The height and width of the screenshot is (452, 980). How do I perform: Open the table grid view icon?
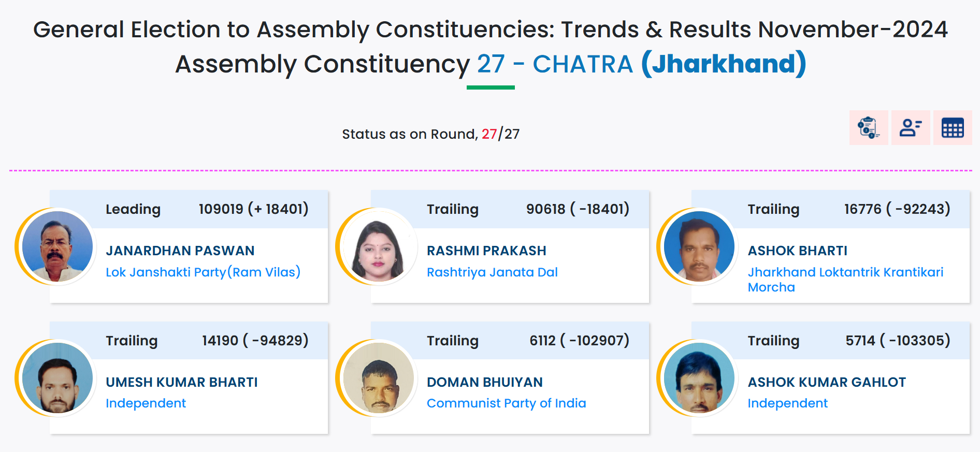(953, 127)
